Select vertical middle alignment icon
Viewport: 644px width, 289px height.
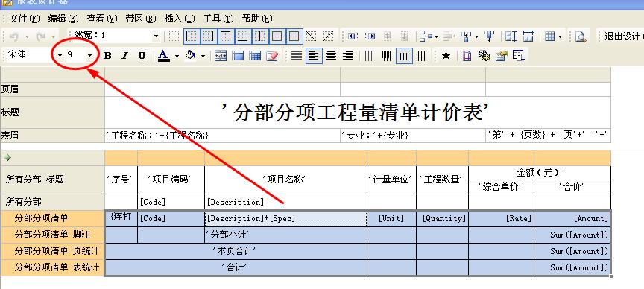[x=404, y=56]
